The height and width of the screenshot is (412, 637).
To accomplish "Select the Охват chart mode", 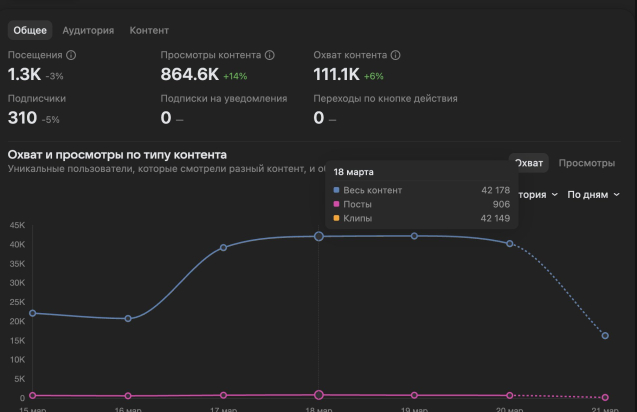I will [x=528, y=163].
